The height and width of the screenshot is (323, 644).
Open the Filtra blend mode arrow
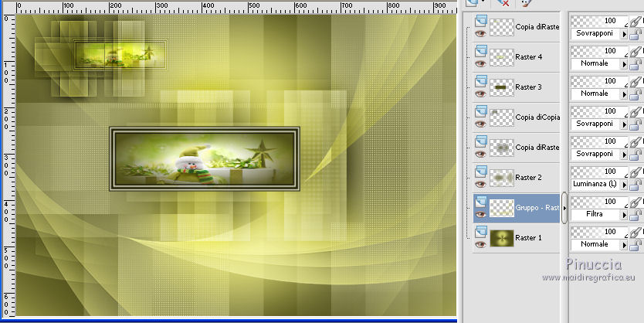(624, 215)
